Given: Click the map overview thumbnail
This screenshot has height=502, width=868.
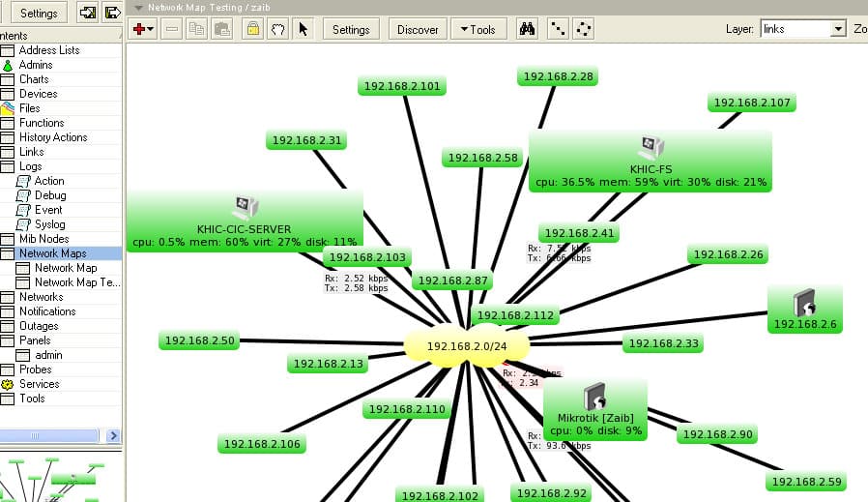Looking at the screenshot, I should (x=61, y=478).
